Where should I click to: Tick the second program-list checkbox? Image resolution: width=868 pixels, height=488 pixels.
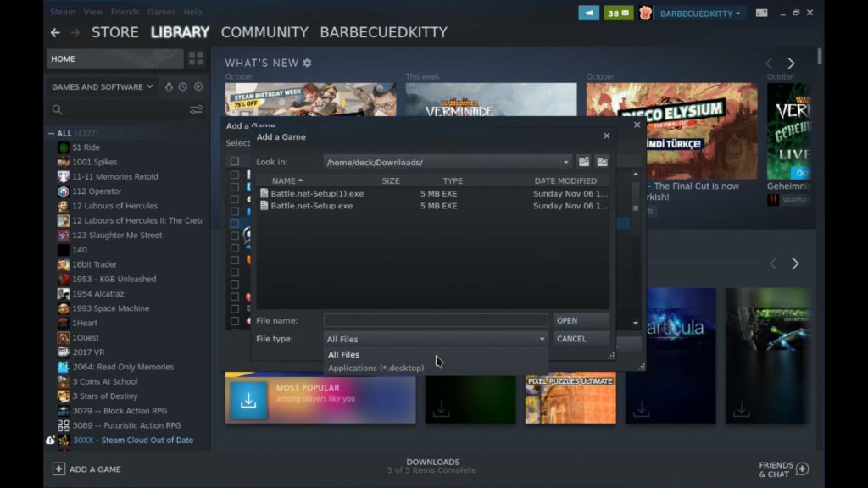235,187
